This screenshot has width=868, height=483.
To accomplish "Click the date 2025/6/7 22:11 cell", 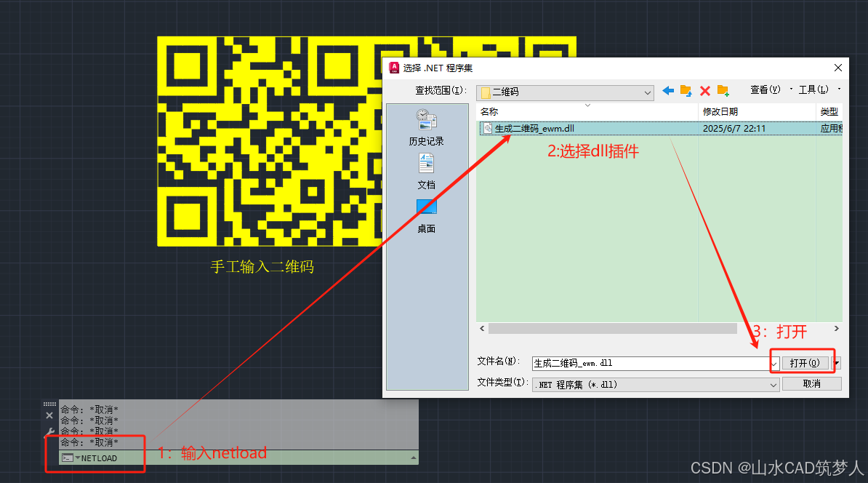I will 734,129.
